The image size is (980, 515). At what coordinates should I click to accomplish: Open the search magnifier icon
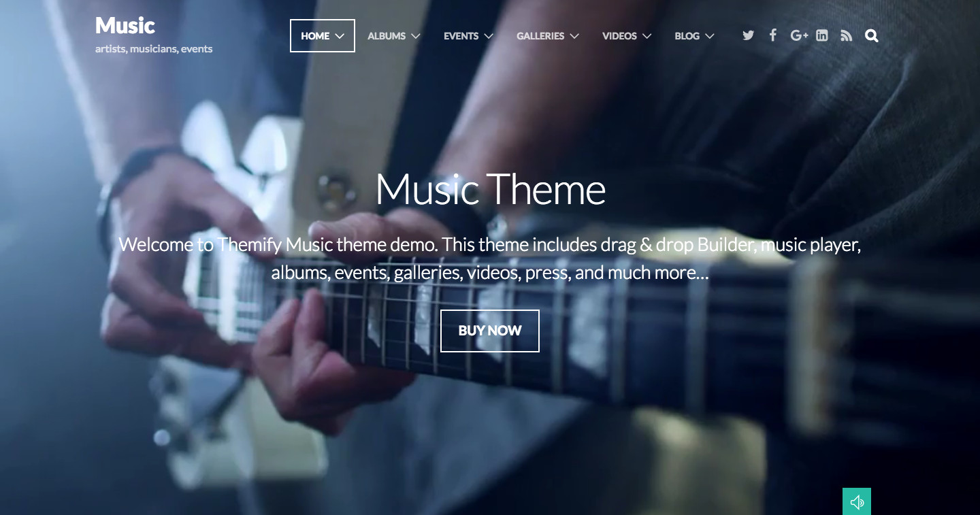click(872, 35)
